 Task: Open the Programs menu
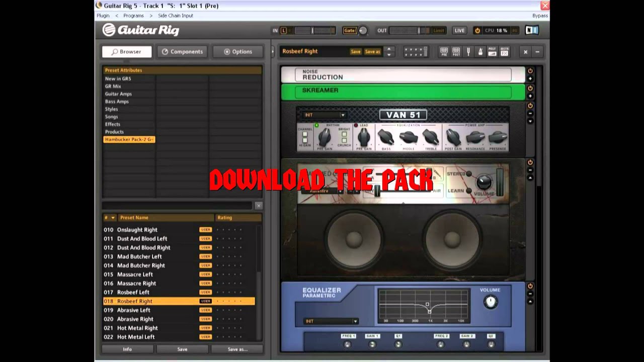[x=133, y=16]
